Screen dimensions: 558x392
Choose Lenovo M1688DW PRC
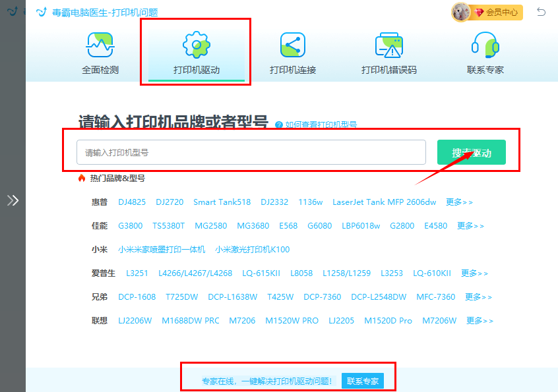[191, 321]
